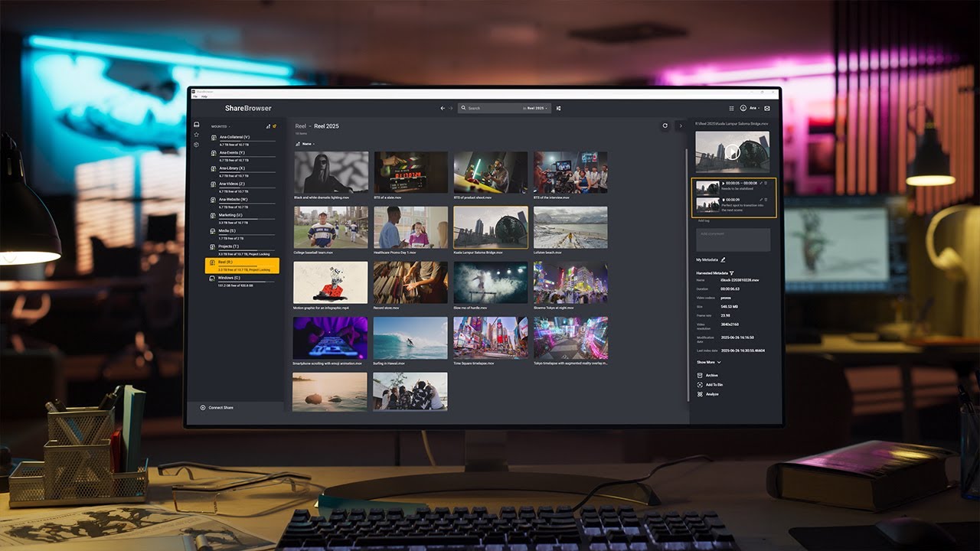Viewport: 980px width, 551px height.
Task: Collapse the details panel with the chevron
Action: click(x=681, y=126)
